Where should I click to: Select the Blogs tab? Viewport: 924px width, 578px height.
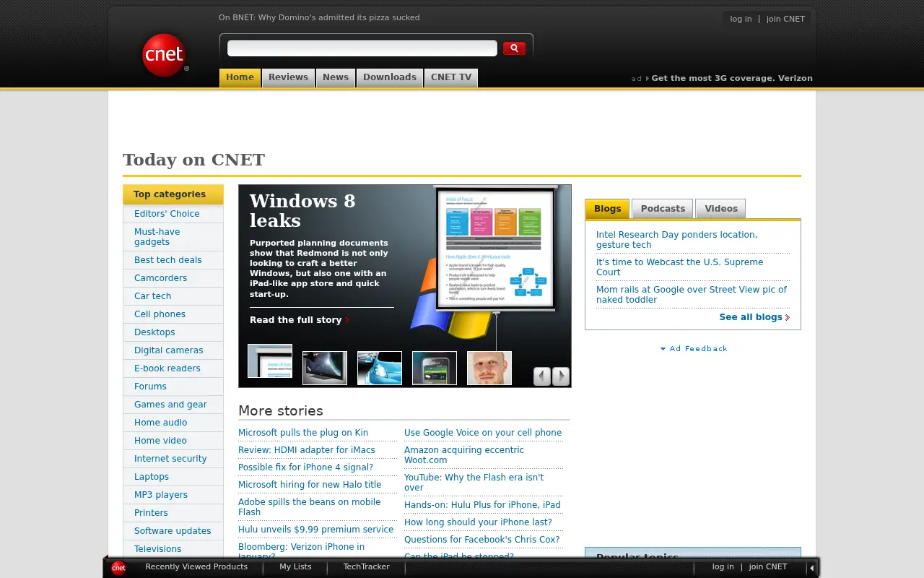coord(607,209)
